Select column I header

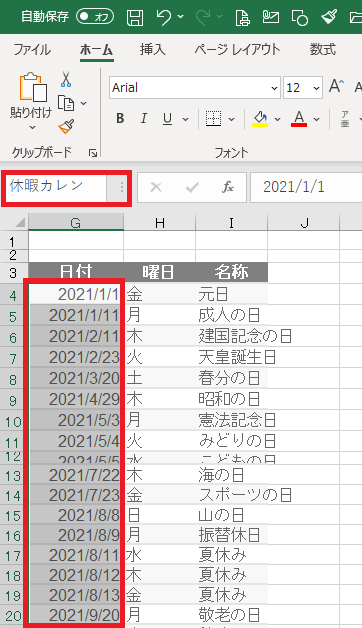tap(231, 223)
